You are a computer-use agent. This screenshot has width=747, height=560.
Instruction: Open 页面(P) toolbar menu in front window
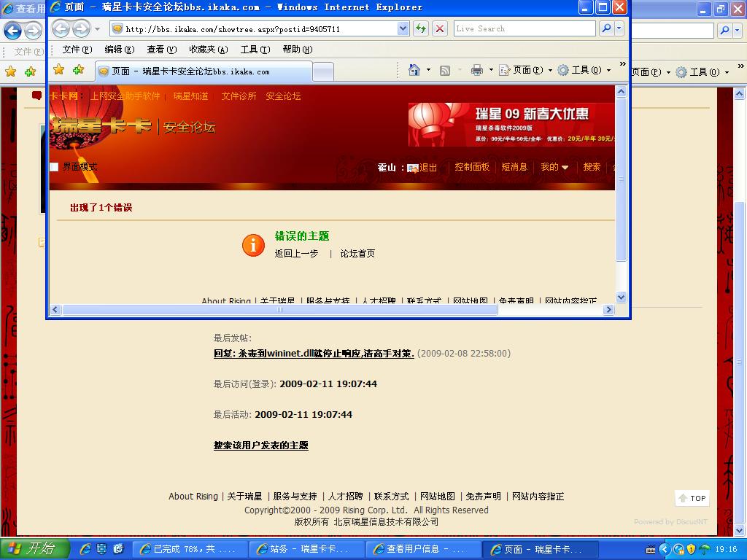[525, 71]
